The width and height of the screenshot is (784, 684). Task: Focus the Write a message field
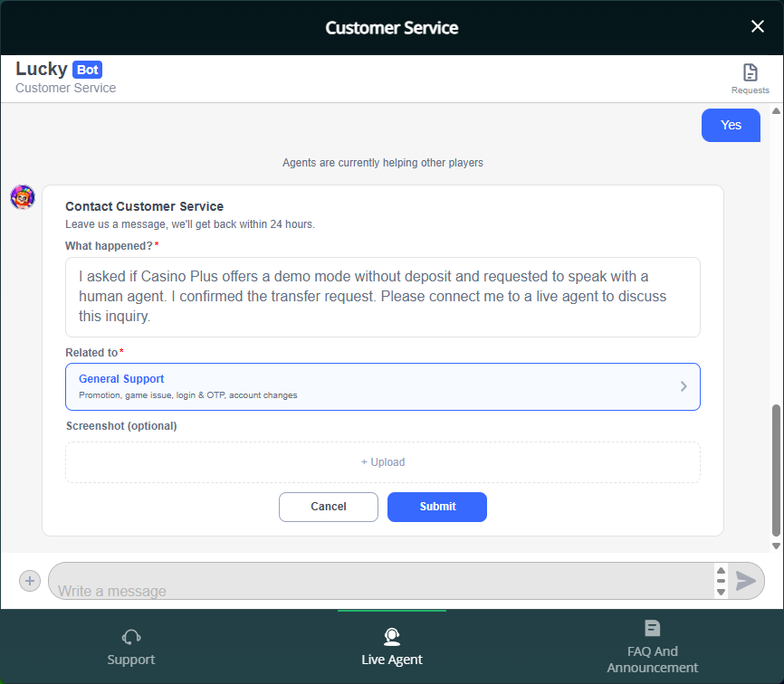click(x=381, y=581)
